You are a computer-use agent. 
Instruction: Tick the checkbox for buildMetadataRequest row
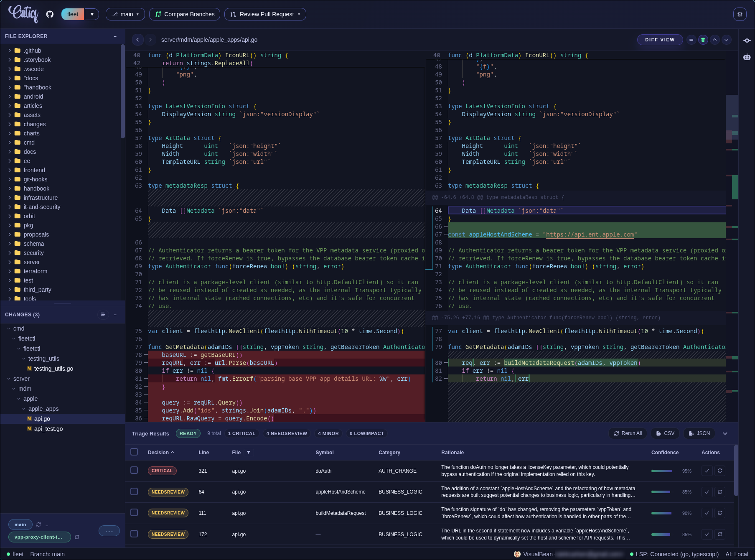point(134,513)
